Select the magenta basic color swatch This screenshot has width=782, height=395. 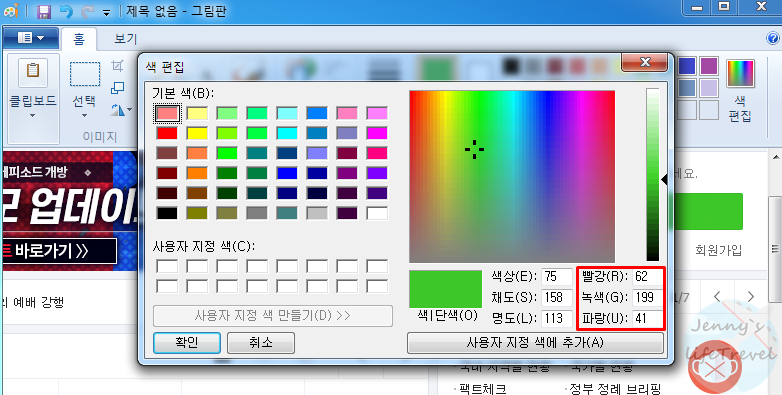click(x=377, y=133)
